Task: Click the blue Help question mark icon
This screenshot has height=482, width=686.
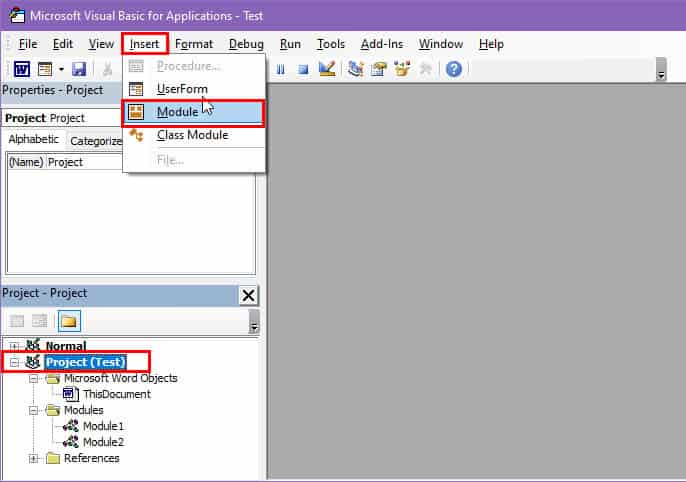Action: 454,69
